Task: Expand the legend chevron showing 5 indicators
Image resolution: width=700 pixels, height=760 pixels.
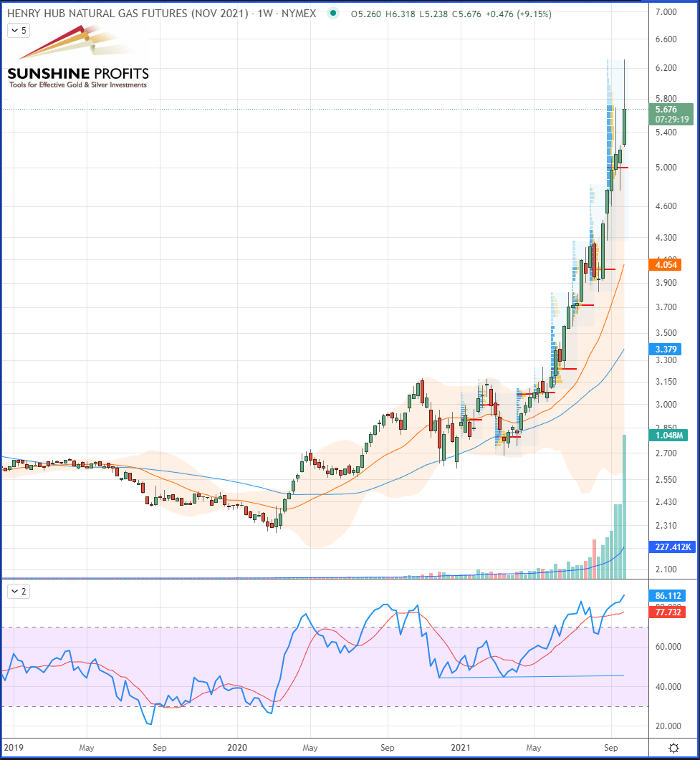Action: (19, 31)
